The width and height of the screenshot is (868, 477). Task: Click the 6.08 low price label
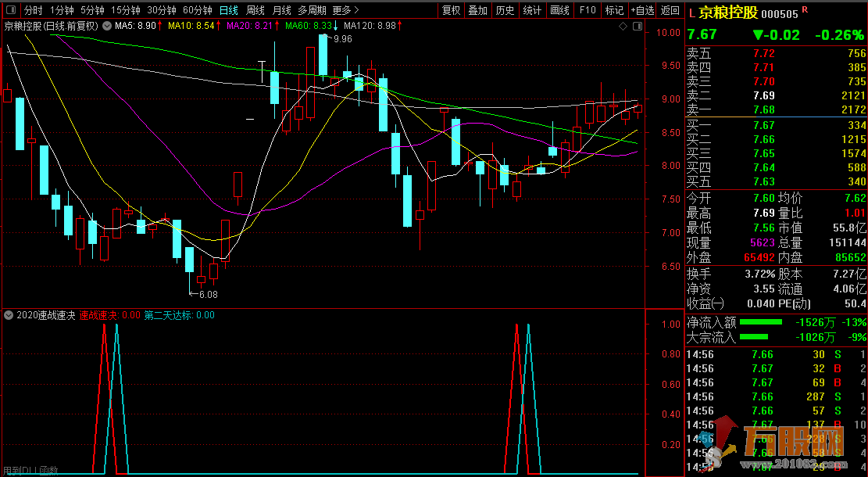point(208,294)
